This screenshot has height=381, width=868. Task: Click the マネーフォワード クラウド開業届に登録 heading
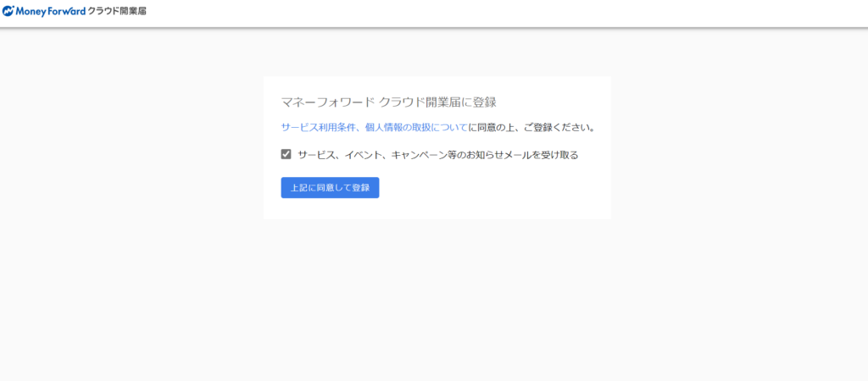tap(388, 102)
